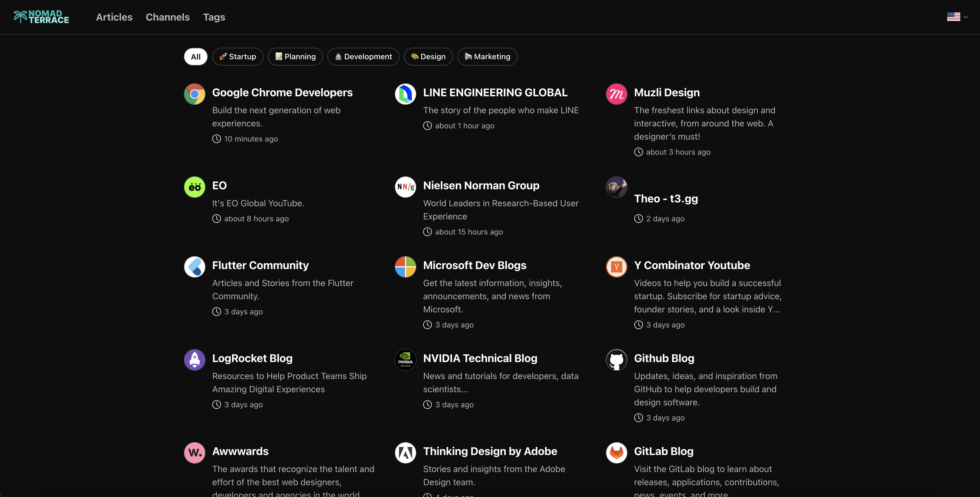Open Theo - t3.gg channel title
Screen dimensions: 980x497
(x=666, y=199)
